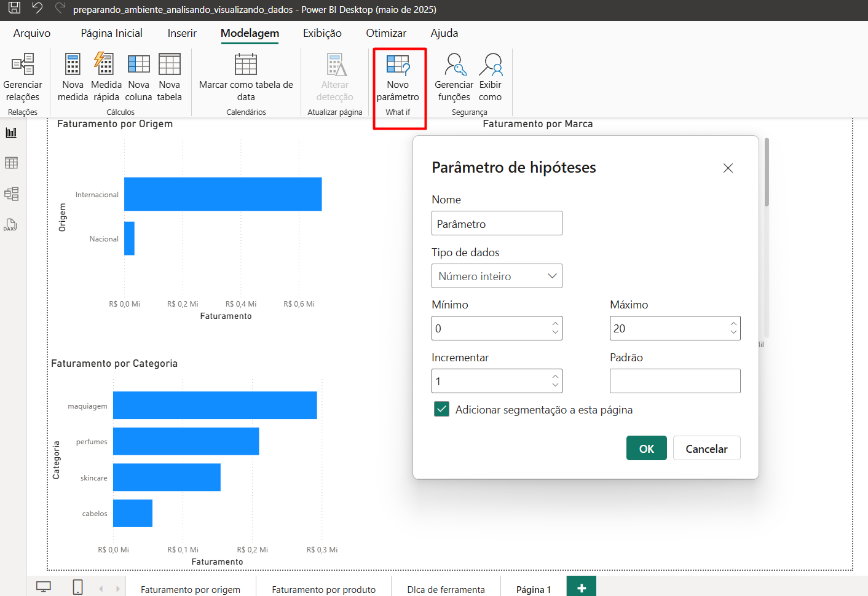Add a Nova tabela
Screen dimensions: 868x596
coord(169,77)
